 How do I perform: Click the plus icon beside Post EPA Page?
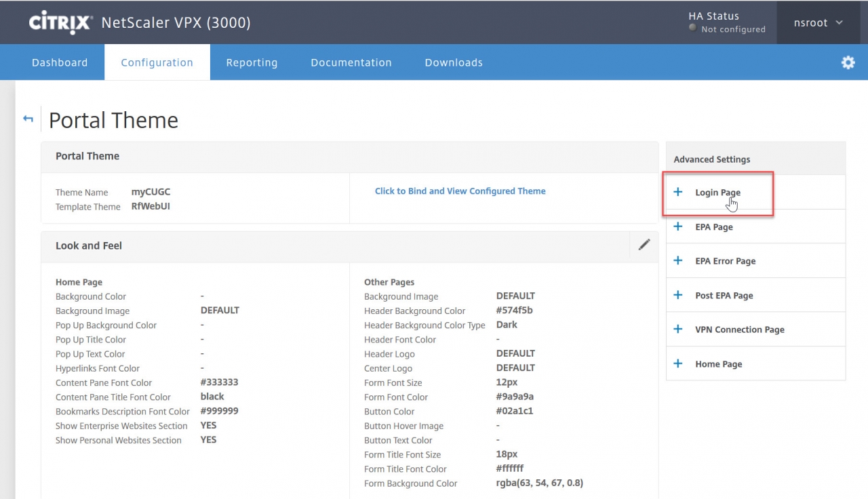(x=677, y=295)
